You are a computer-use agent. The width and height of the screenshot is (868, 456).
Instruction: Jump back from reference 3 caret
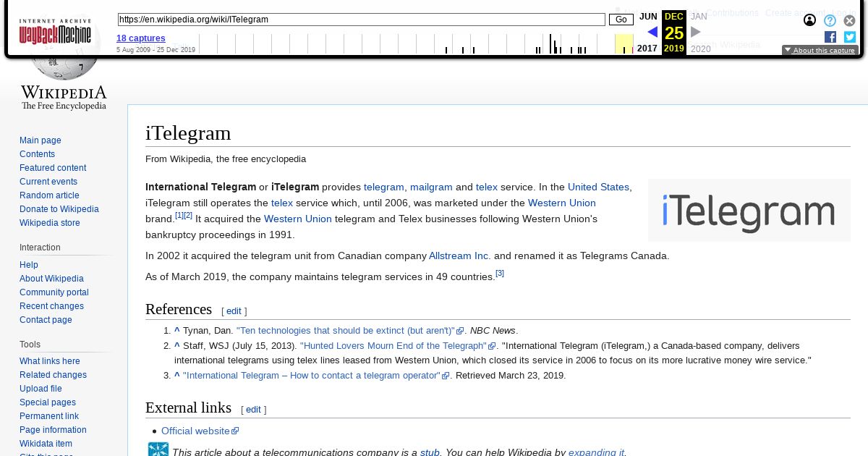pyautogui.click(x=177, y=376)
